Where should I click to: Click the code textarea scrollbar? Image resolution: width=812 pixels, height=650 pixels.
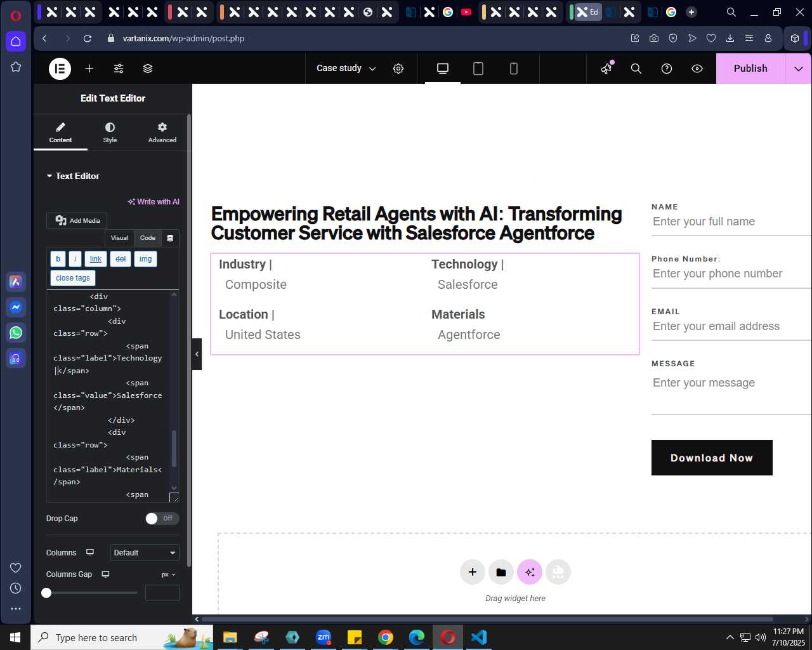pyautogui.click(x=174, y=449)
